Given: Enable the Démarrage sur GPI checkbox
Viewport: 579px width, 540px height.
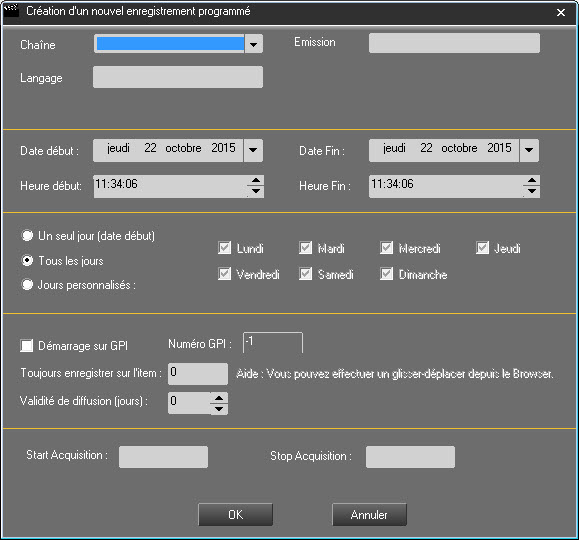Looking at the screenshot, I should tap(27, 346).
